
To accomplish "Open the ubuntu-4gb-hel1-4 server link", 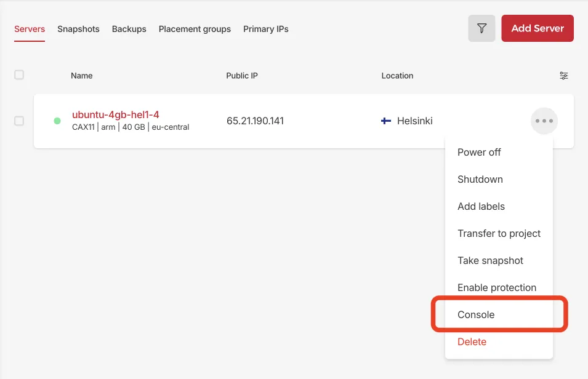I will click(116, 114).
